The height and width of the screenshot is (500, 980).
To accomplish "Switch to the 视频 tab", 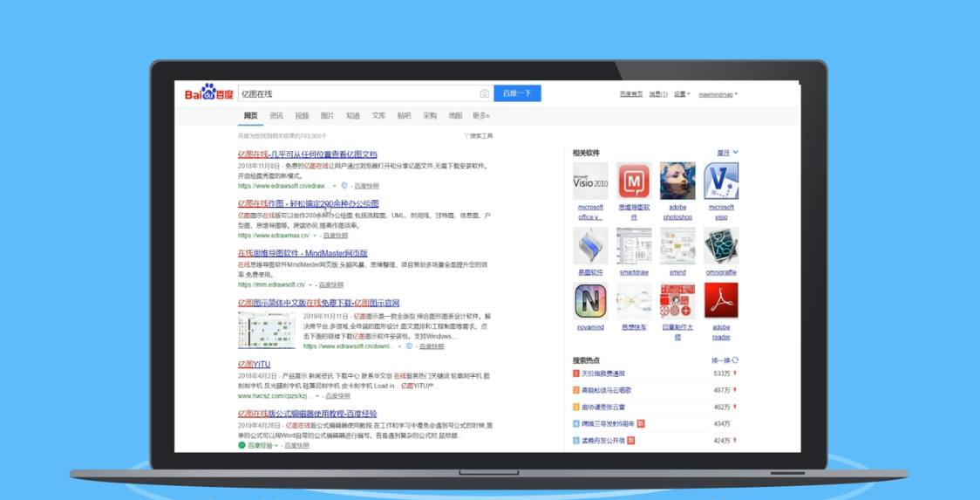I will pyautogui.click(x=302, y=116).
